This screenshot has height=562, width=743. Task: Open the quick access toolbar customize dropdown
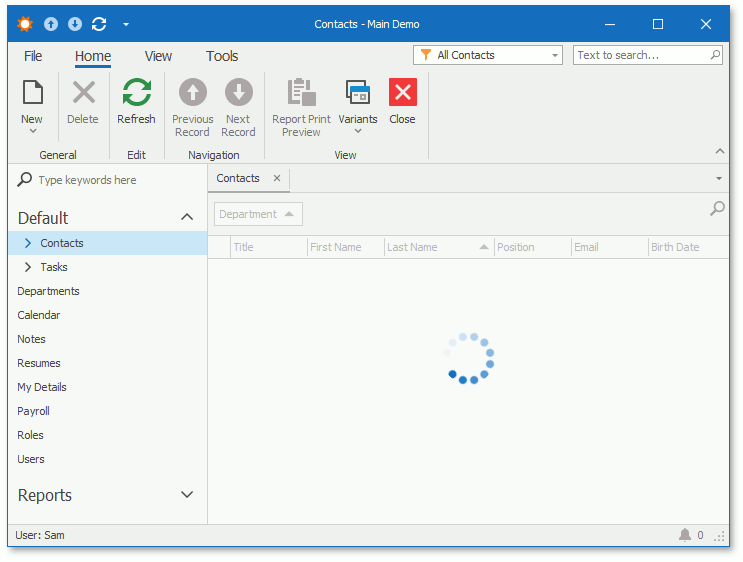click(126, 24)
